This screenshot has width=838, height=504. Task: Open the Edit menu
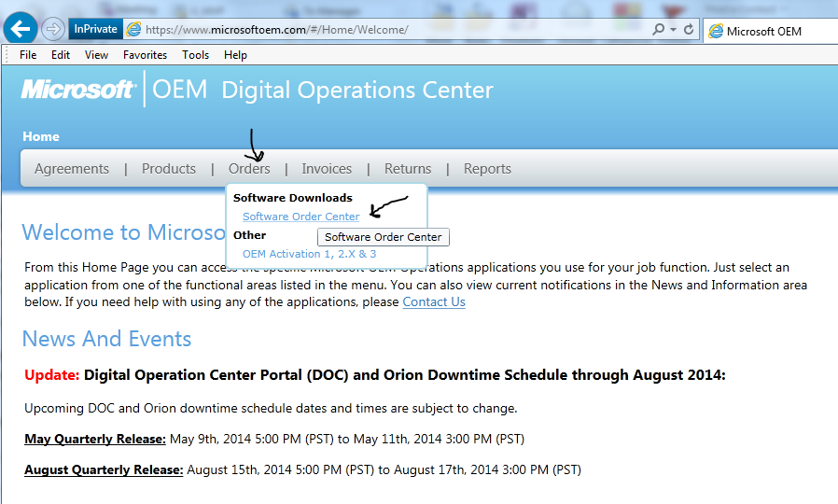(61, 55)
